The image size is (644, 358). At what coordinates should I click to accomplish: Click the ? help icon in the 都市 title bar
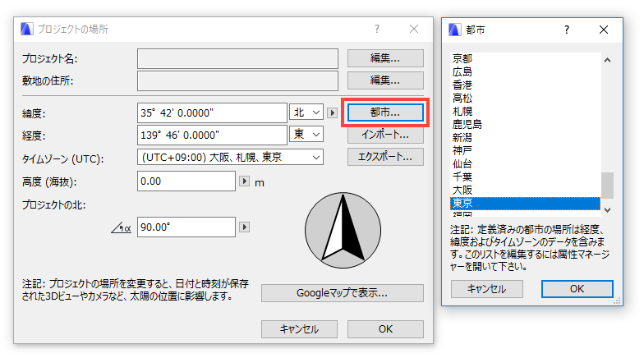click(567, 30)
